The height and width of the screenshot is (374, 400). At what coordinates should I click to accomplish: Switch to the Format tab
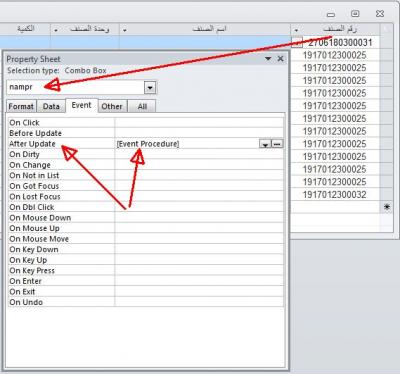tap(21, 106)
